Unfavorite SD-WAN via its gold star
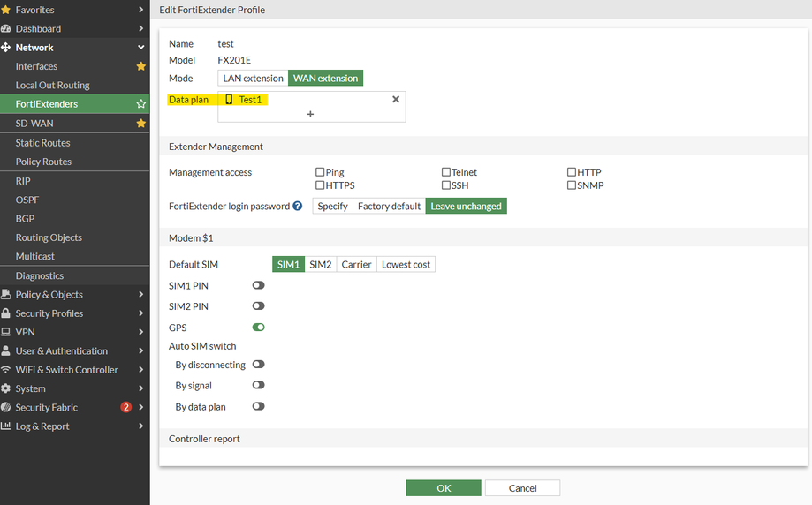 pos(140,123)
